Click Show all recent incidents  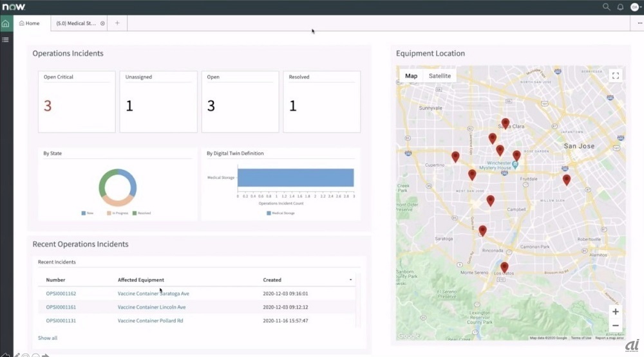48,338
